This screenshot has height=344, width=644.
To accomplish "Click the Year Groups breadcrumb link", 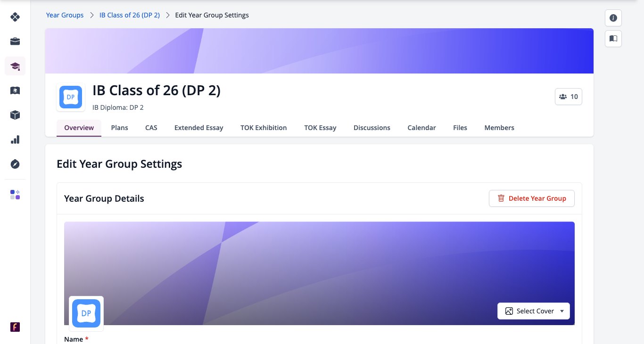I will coord(65,15).
